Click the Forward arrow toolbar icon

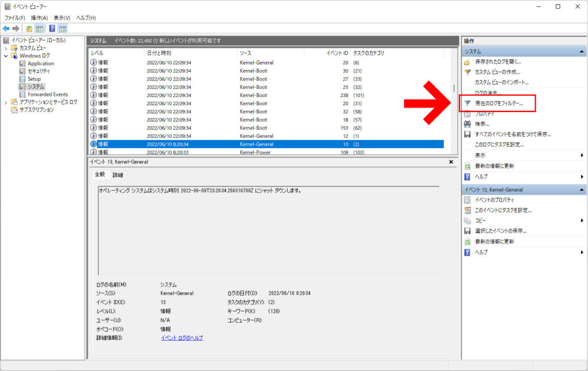[16, 29]
